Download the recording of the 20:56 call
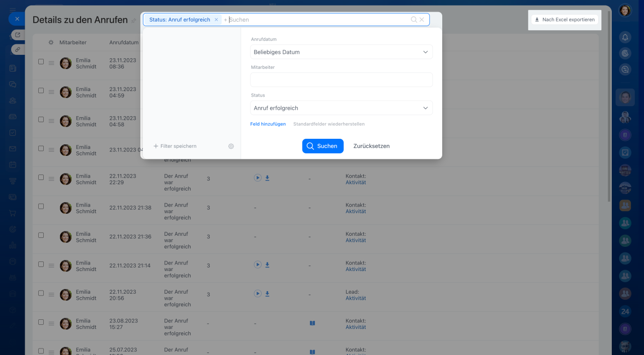This screenshot has width=644, height=355. (268, 294)
